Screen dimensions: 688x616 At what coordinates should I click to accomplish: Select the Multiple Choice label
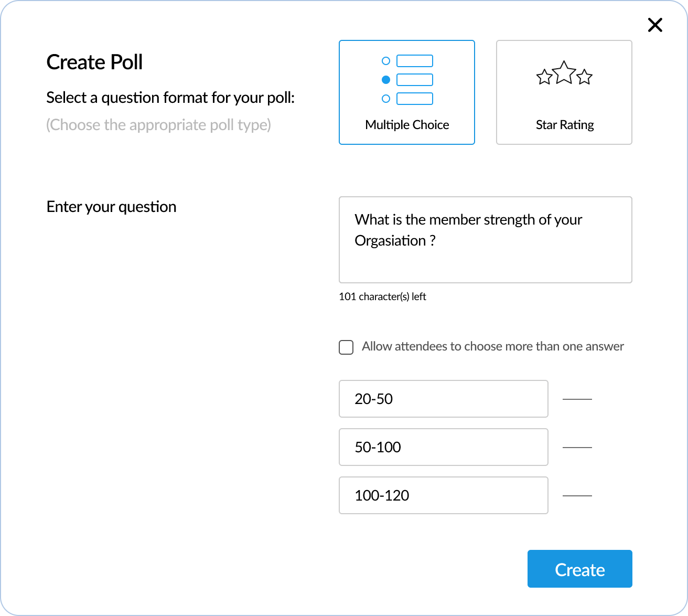407,125
